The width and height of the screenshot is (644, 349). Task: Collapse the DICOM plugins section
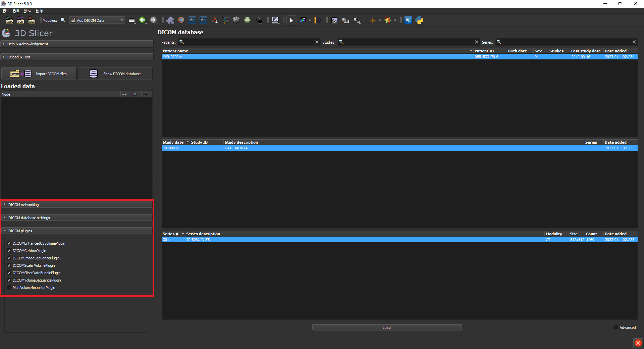[77, 231]
